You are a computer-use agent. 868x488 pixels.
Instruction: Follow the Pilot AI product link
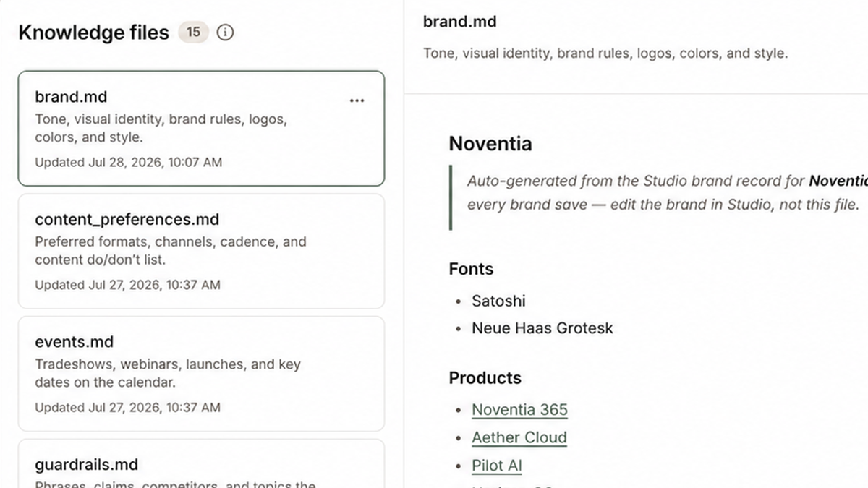click(497, 466)
